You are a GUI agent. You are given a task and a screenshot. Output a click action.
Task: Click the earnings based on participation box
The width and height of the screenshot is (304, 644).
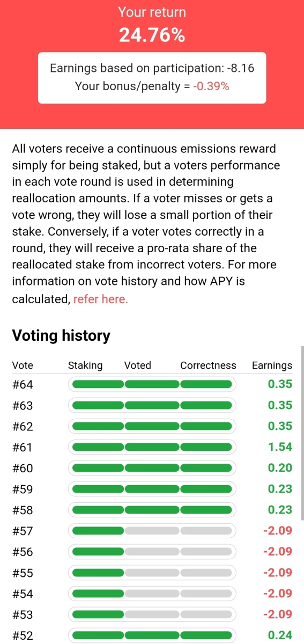pyautogui.click(x=152, y=77)
